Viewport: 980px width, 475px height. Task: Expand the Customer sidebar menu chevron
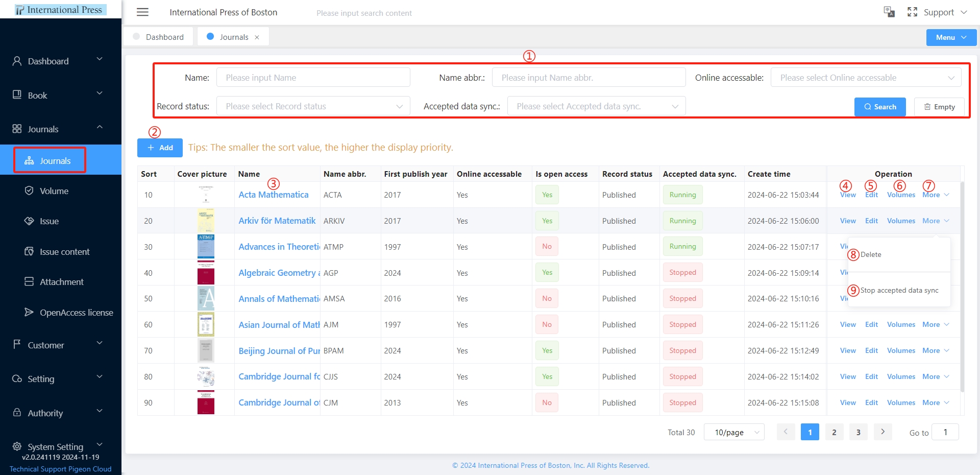click(100, 343)
